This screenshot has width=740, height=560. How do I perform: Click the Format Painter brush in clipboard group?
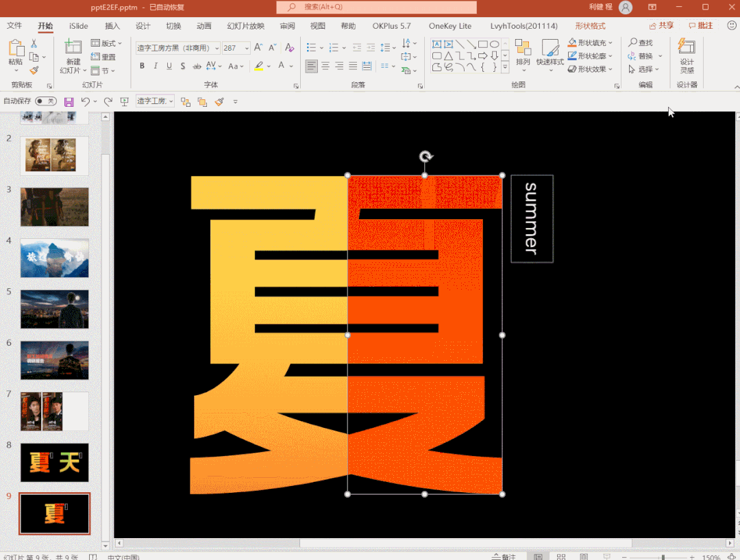(x=34, y=71)
